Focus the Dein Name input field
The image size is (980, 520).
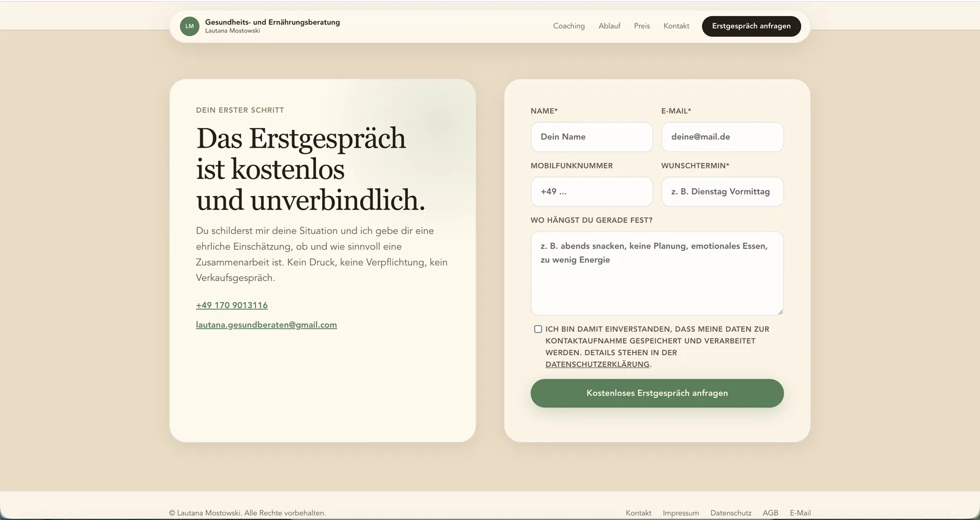(592, 137)
